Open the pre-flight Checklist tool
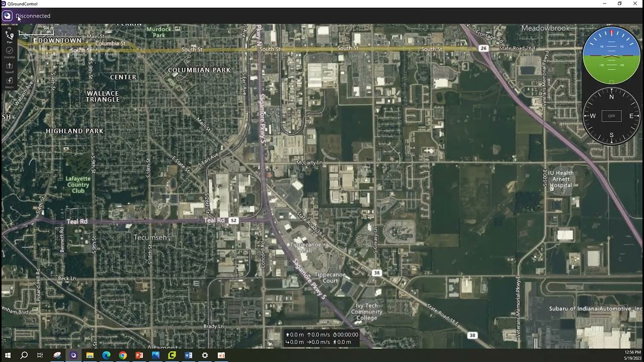The height and width of the screenshot is (362, 644). (x=10, y=52)
